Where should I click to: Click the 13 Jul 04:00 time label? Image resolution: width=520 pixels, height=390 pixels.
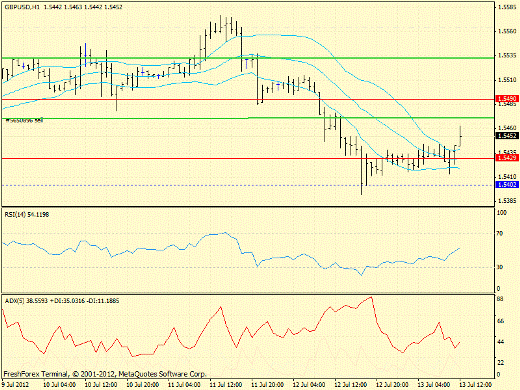(434, 385)
